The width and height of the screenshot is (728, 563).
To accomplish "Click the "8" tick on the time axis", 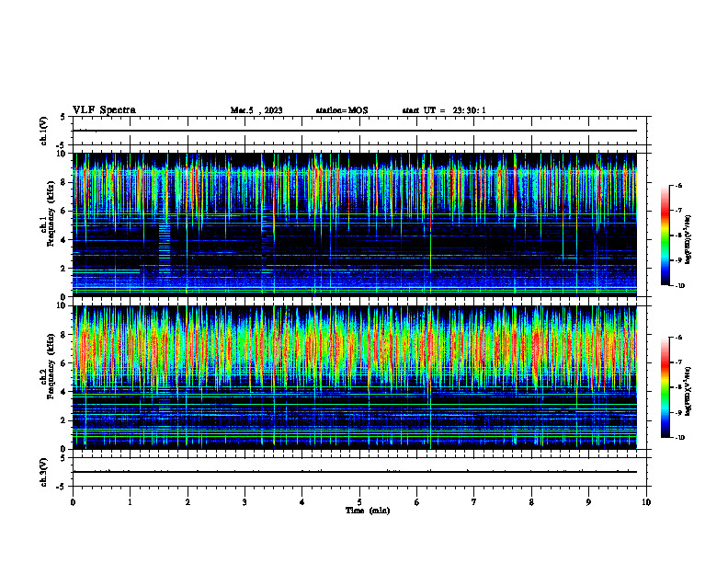I will [531, 502].
